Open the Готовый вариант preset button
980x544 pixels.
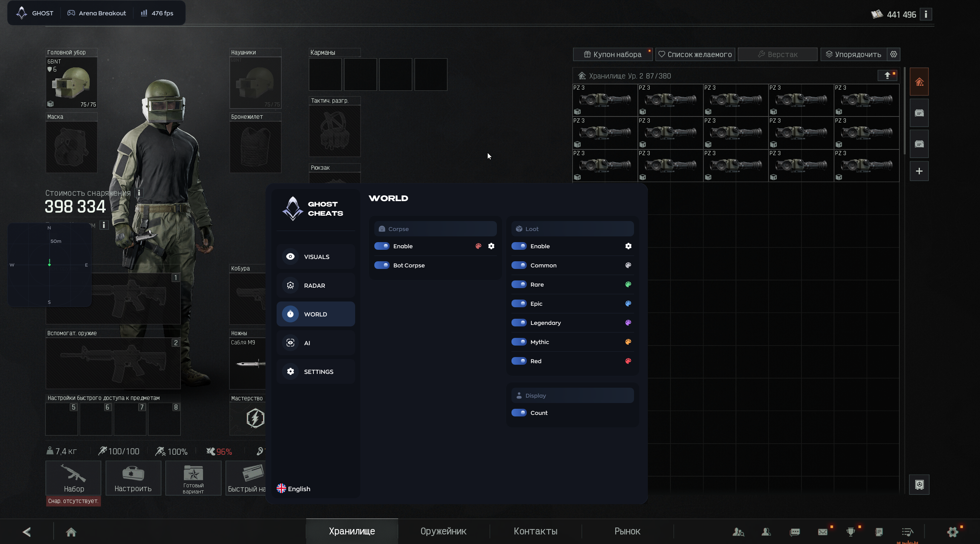click(193, 478)
